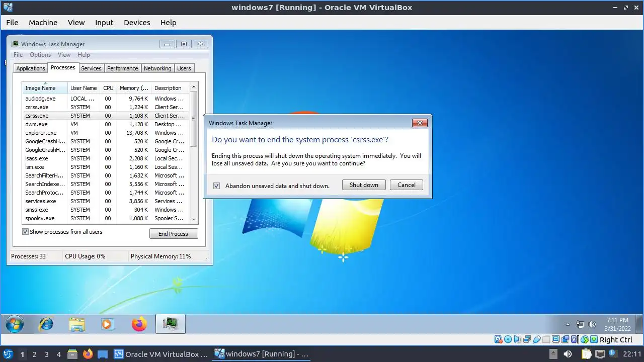Image resolution: width=644 pixels, height=362 pixels.
Task: Click host panel removable device eject icon
Action: [553, 354]
